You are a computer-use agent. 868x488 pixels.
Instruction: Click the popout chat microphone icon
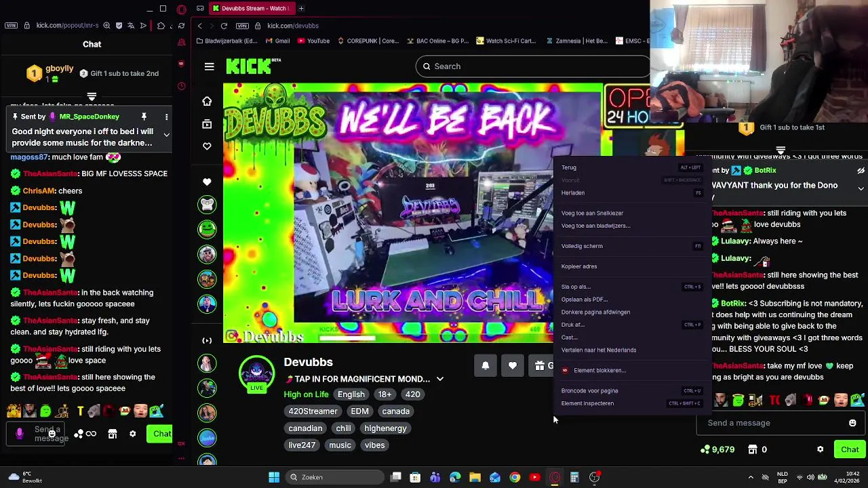[19, 434]
